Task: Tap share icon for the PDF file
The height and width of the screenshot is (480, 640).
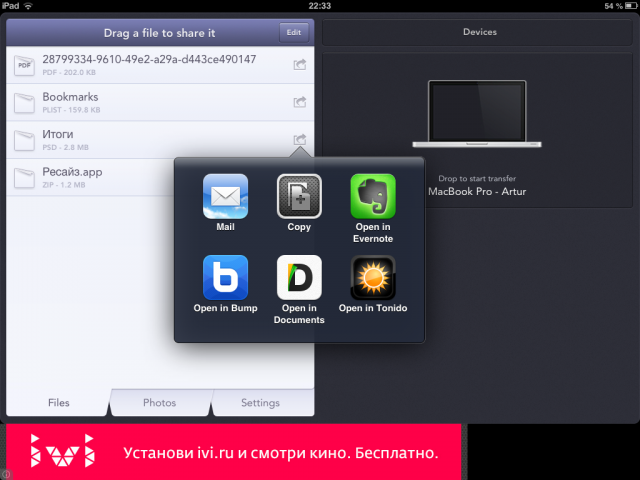Action: click(300, 64)
